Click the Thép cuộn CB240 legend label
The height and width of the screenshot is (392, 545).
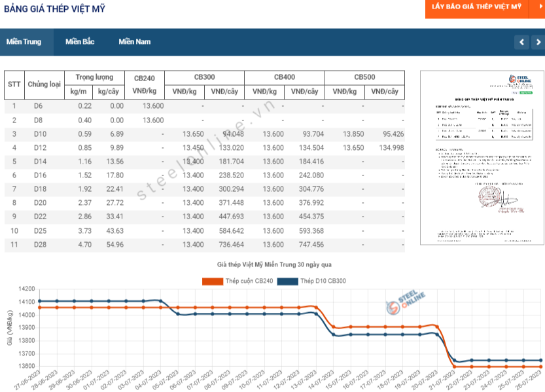coord(249,281)
